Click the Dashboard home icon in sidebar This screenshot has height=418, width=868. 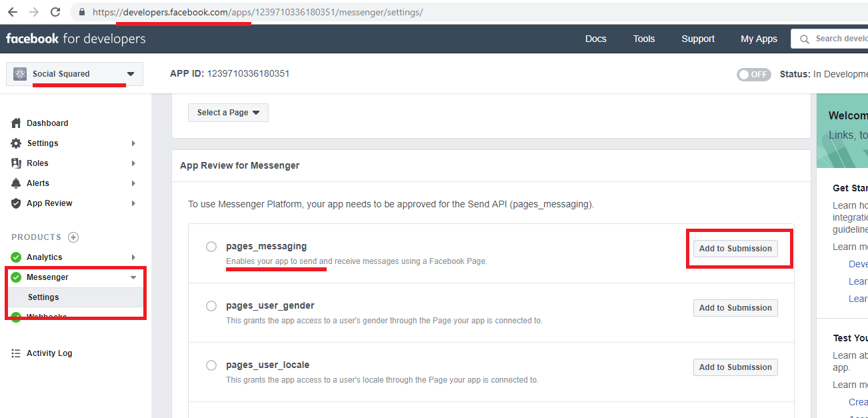tap(16, 123)
